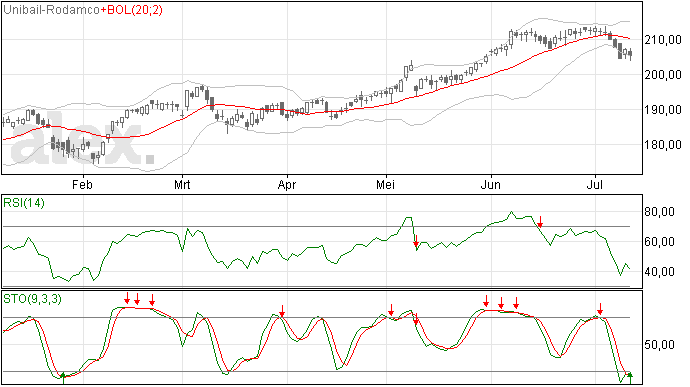Click the Apr month label
Image resolution: width=690 pixels, height=387 pixels.
pos(287,185)
